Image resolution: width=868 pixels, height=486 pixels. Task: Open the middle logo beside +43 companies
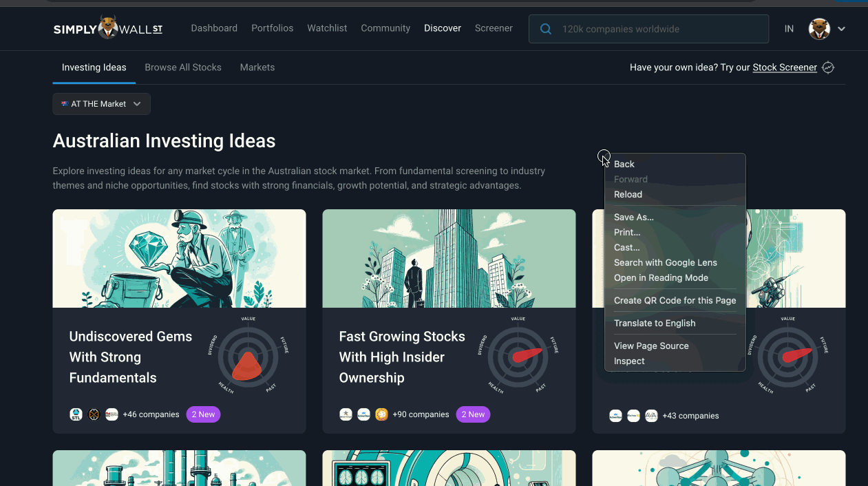[x=633, y=416]
